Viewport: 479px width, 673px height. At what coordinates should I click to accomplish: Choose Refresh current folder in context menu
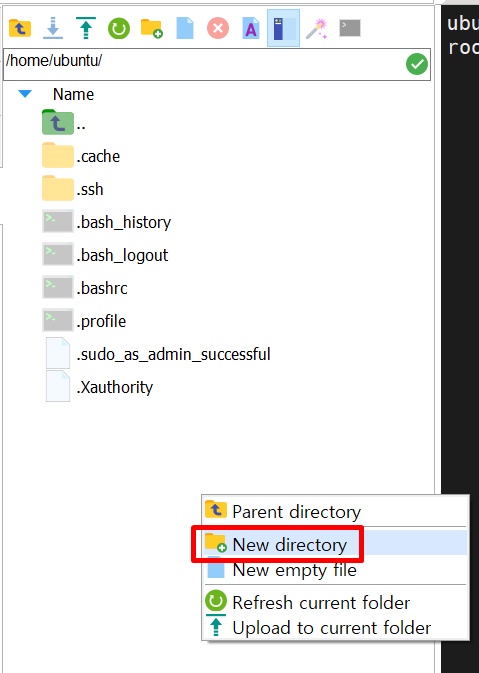pyautogui.click(x=335, y=602)
